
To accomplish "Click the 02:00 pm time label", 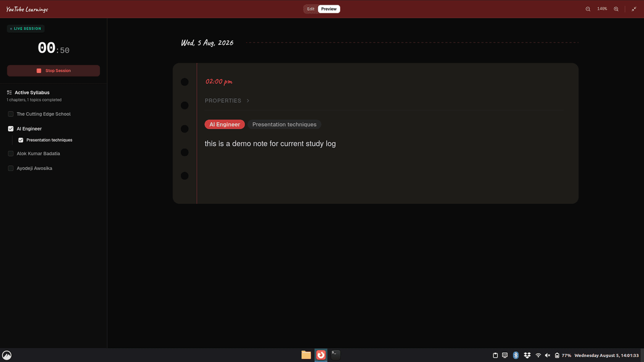I will [219, 82].
